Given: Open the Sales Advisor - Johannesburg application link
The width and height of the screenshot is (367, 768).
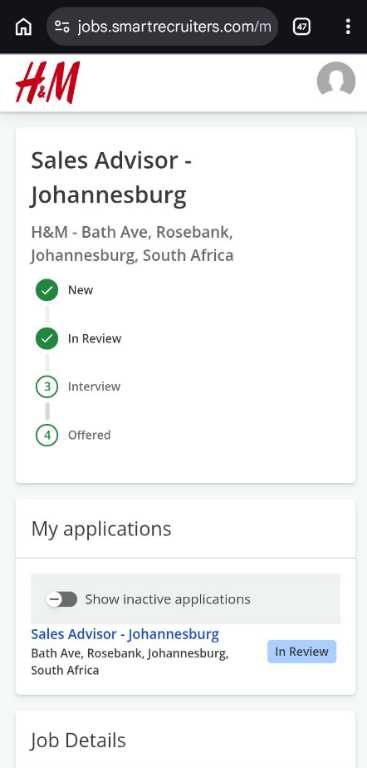Looking at the screenshot, I should [125, 634].
